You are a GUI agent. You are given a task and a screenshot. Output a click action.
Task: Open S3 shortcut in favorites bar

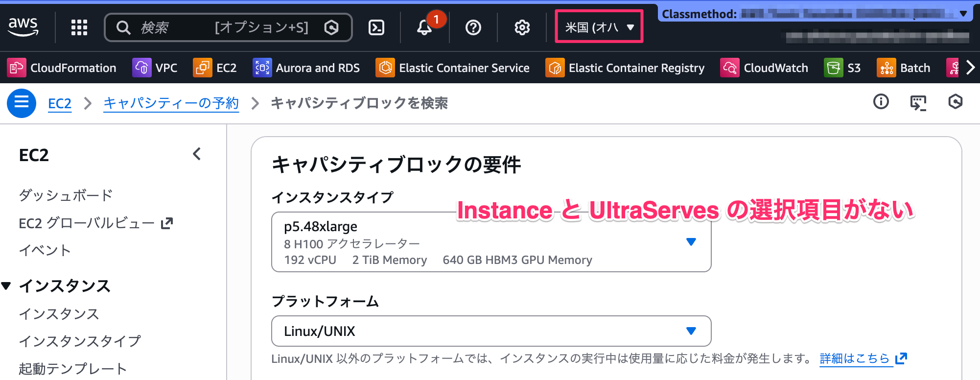(842, 68)
